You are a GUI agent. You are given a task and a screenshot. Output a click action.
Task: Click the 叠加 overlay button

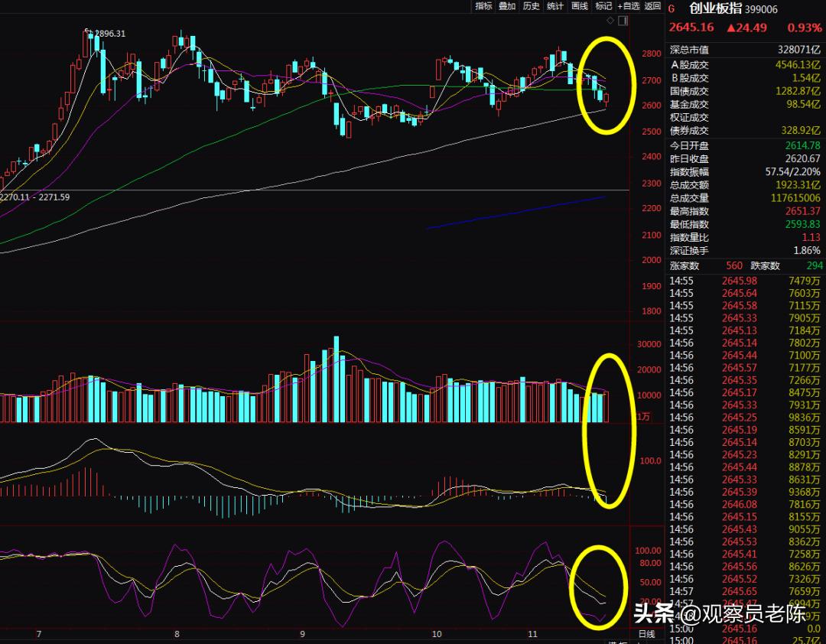[x=507, y=6]
